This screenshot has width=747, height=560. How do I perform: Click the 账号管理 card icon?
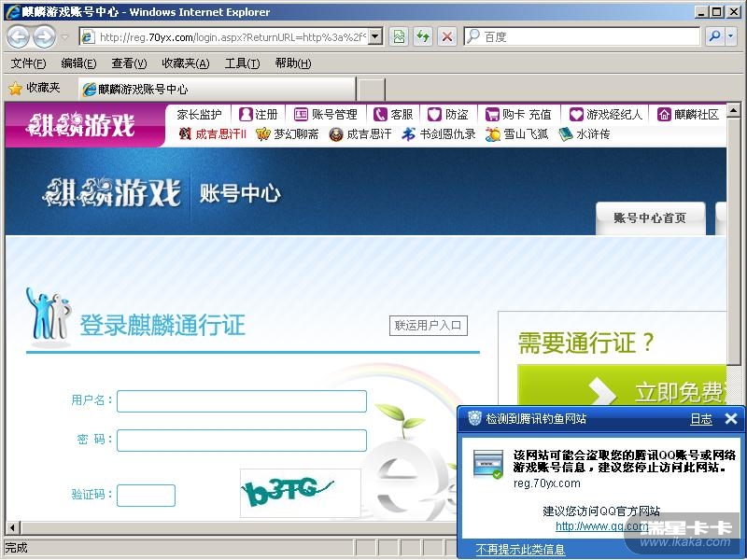(x=301, y=114)
